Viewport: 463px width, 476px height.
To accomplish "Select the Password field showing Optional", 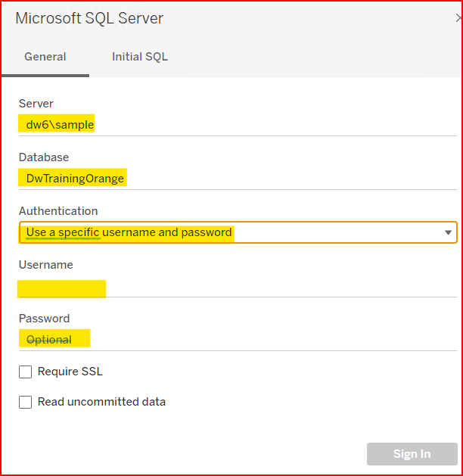I will tap(227, 340).
